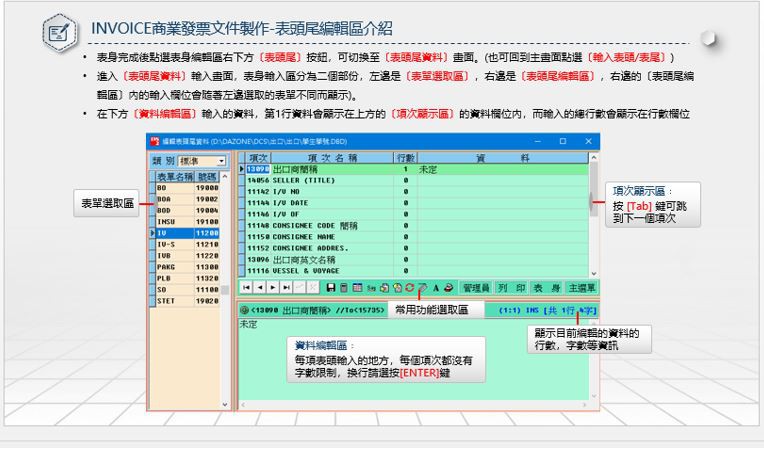This screenshot has height=449, width=764.
Task: Click the font 'A' toolbar icon
Action: [436, 287]
